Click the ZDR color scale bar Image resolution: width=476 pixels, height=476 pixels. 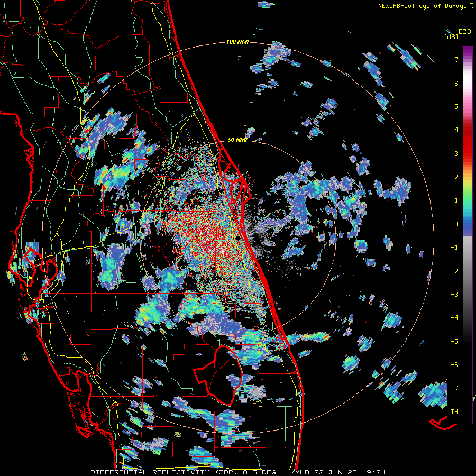(467, 235)
